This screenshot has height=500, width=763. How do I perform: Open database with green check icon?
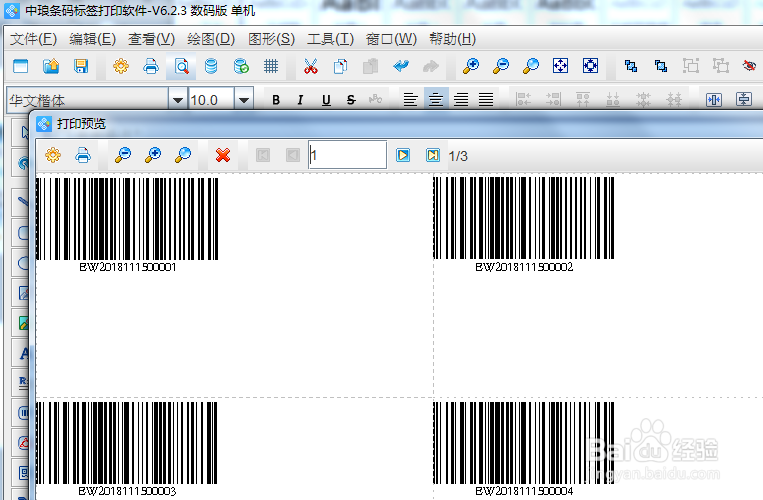pyautogui.click(x=241, y=66)
